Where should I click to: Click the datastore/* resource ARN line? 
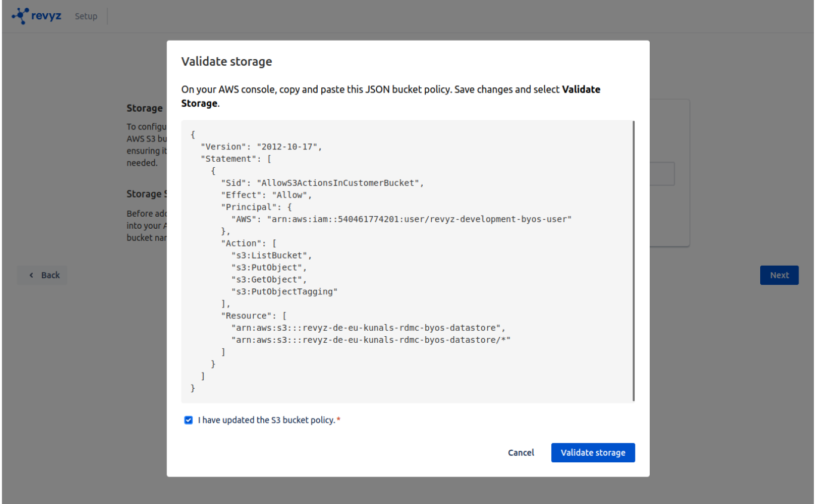[371, 340]
